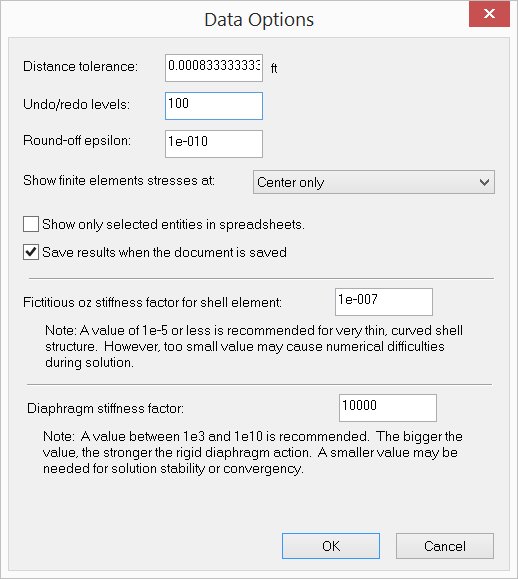
Task: Click the Fictitious oz stiffness factor field
Action: click(384, 302)
